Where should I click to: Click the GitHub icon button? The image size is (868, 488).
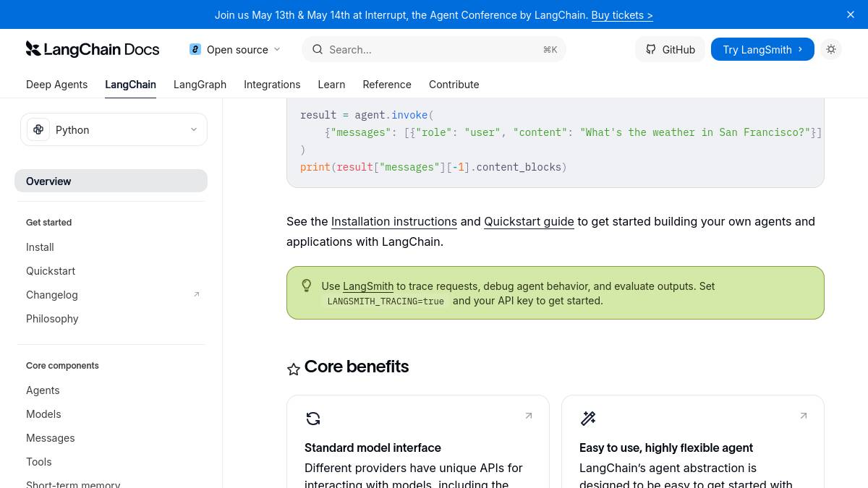pyautogui.click(x=670, y=49)
